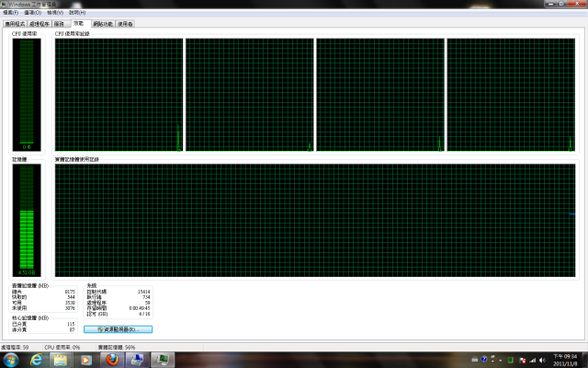The width and height of the screenshot is (588, 368).
Task: Click the handles value 15414
Action: pyautogui.click(x=143, y=292)
